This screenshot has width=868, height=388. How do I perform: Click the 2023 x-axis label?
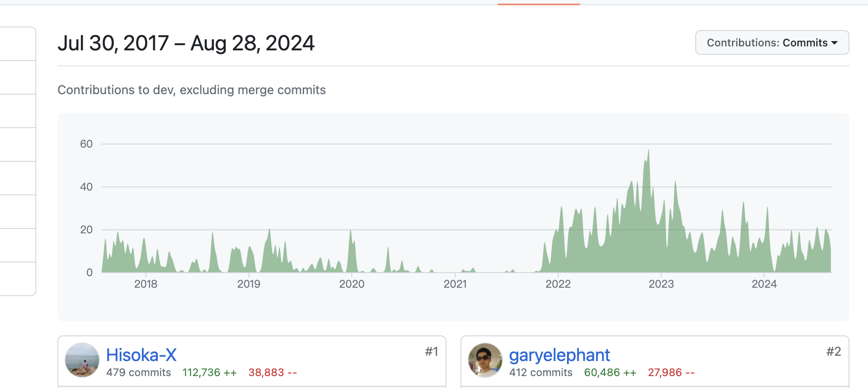pyautogui.click(x=661, y=284)
